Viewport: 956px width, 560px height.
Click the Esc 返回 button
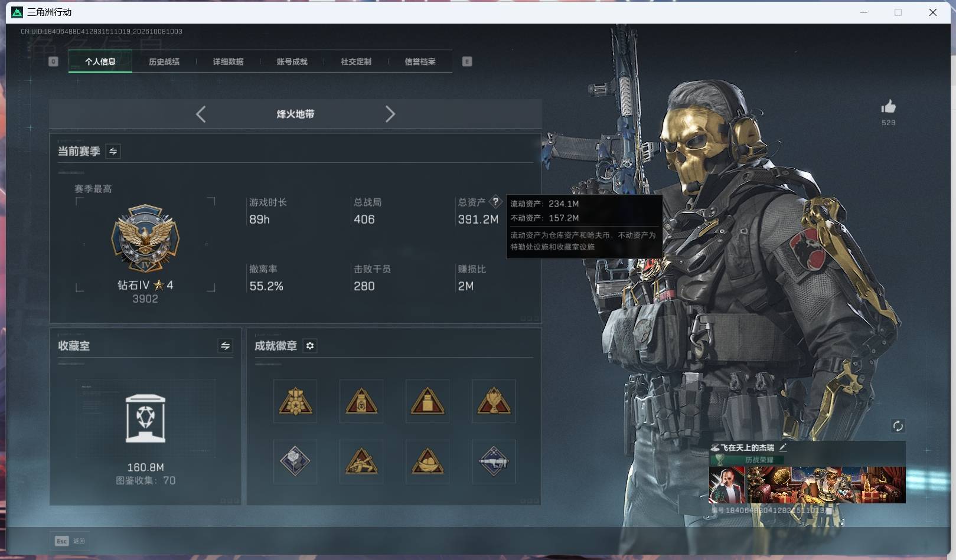pos(70,541)
